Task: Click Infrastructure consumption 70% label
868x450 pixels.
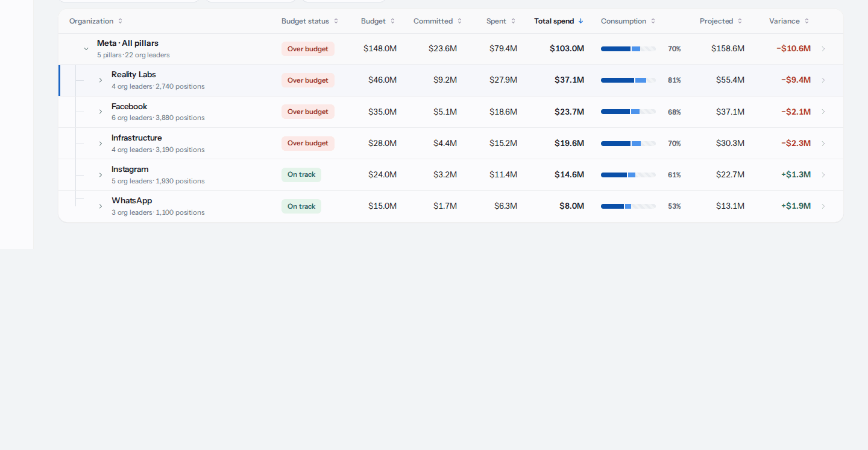Action: [675, 144]
